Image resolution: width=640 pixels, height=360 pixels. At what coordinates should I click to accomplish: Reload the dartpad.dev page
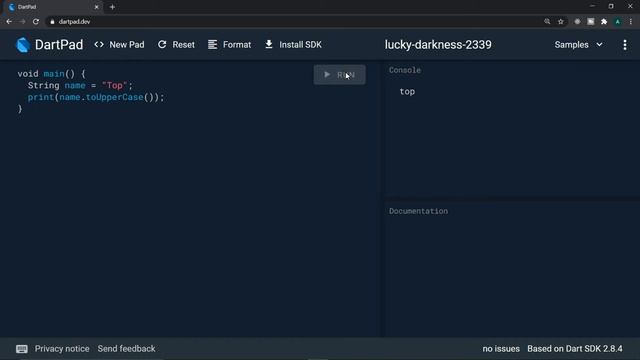tap(36, 22)
